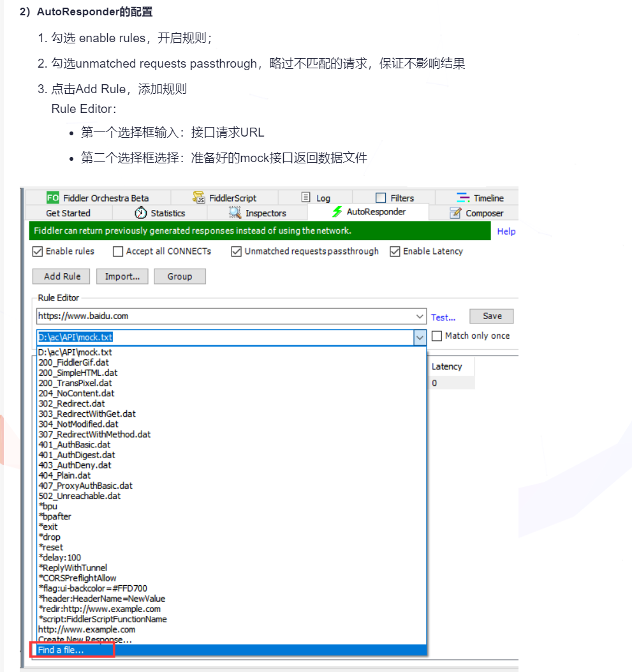The image size is (632, 672).
Task: Click the Latency column header
Action: 452,367
